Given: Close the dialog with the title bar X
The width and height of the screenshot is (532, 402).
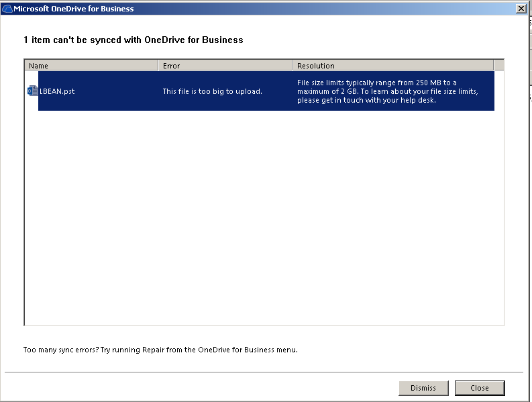Looking at the screenshot, I should pos(521,9).
